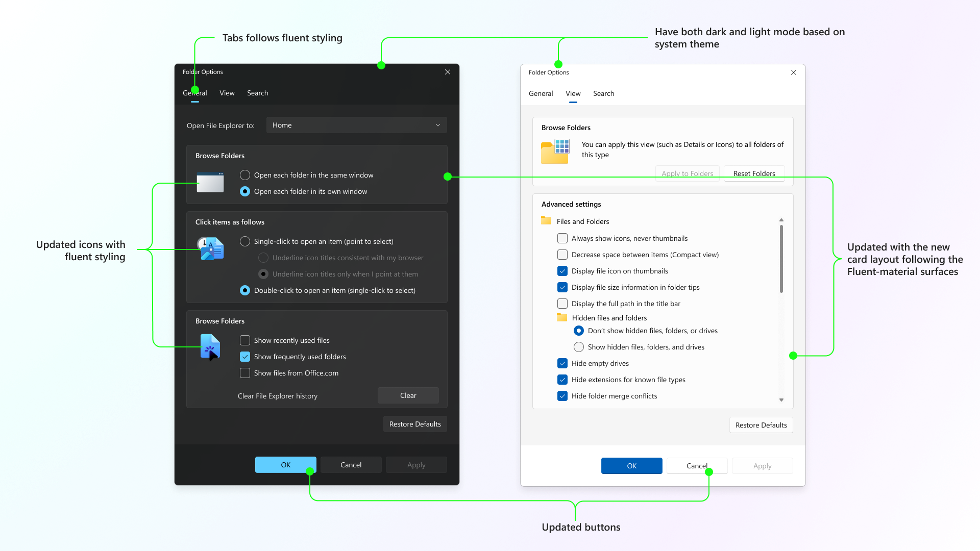Image resolution: width=980 pixels, height=551 pixels.
Task: Click Restore Defaults in the light dialog
Action: pos(761,425)
